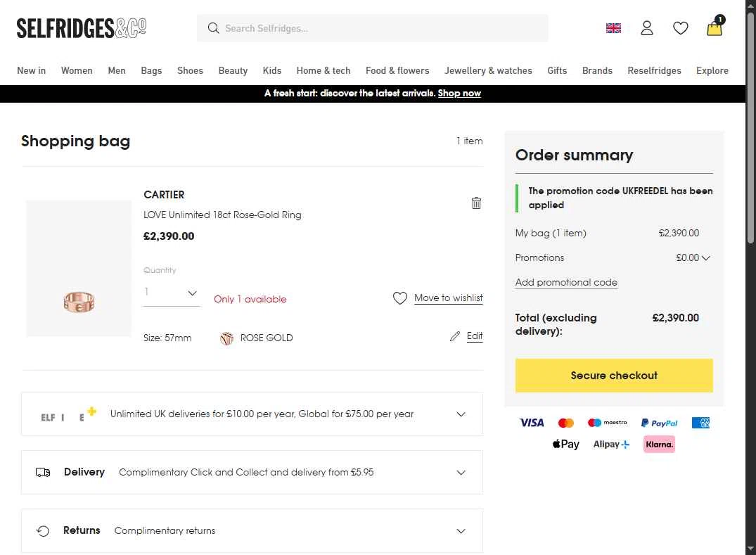Click the American Express logo
Screen dimensions: 756x555
coord(700,423)
